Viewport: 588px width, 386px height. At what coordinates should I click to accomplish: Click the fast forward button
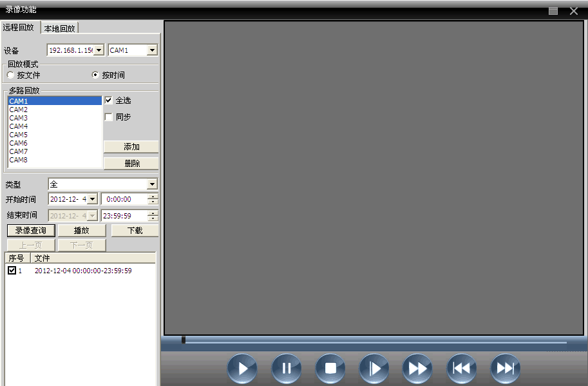[418, 369]
